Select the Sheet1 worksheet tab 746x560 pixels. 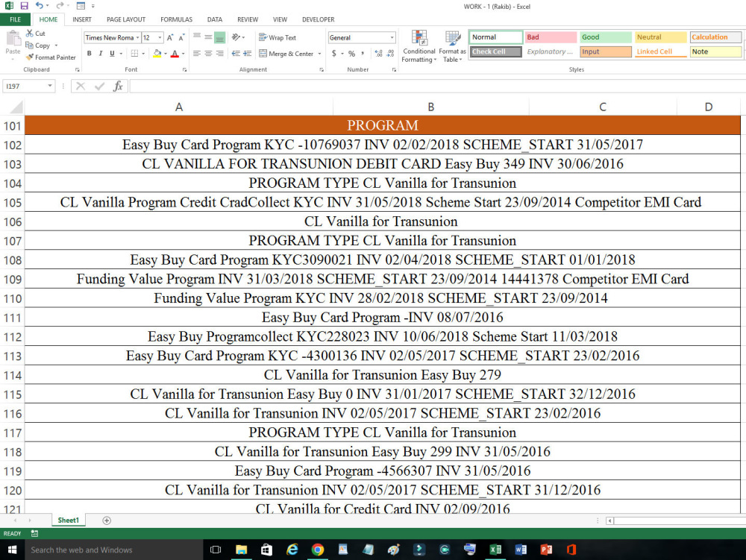[x=69, y=520]
